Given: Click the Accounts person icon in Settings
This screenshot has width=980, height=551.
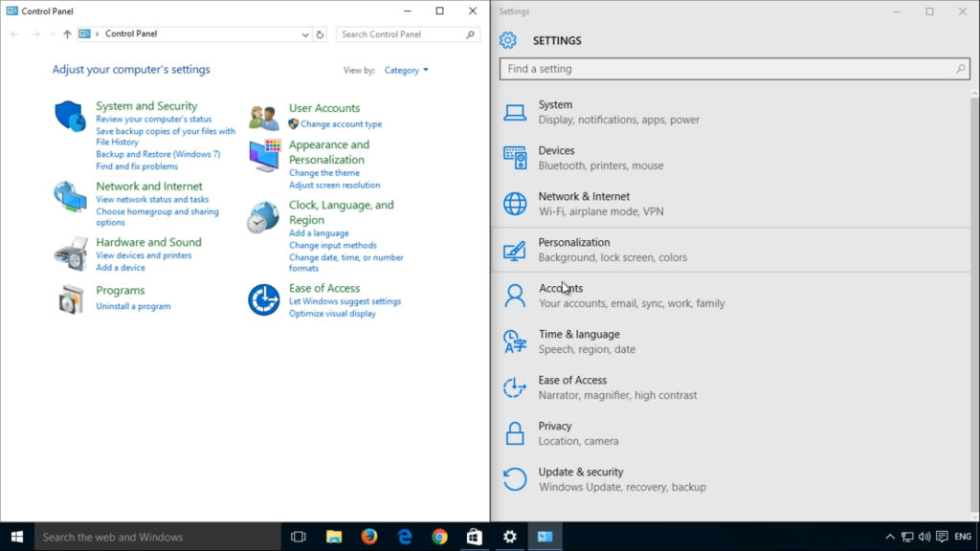Looking at the screenshot, I should click(x=515, y=296).
